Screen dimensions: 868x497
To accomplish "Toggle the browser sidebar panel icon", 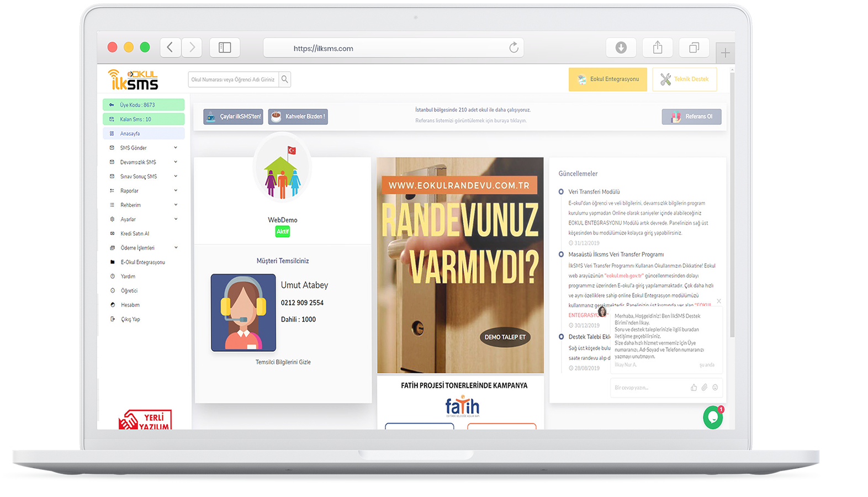I will (225, 47).
